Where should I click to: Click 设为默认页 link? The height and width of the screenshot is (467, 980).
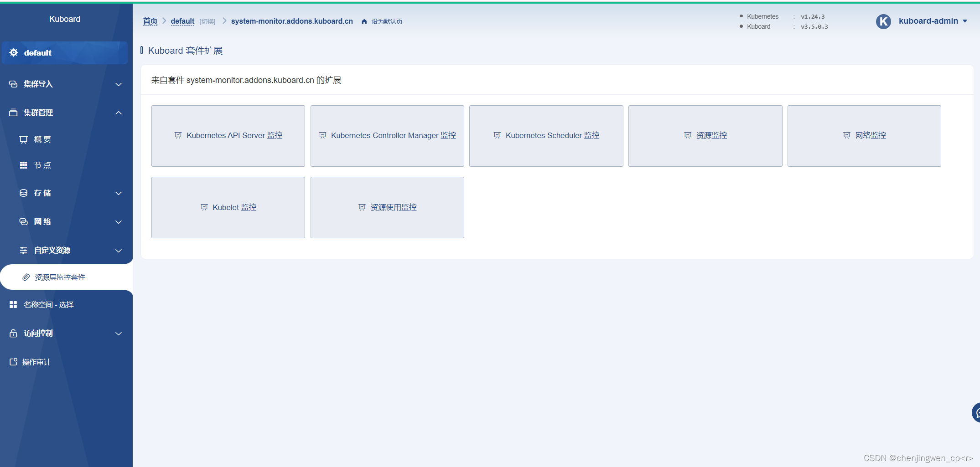click(387, 21)
